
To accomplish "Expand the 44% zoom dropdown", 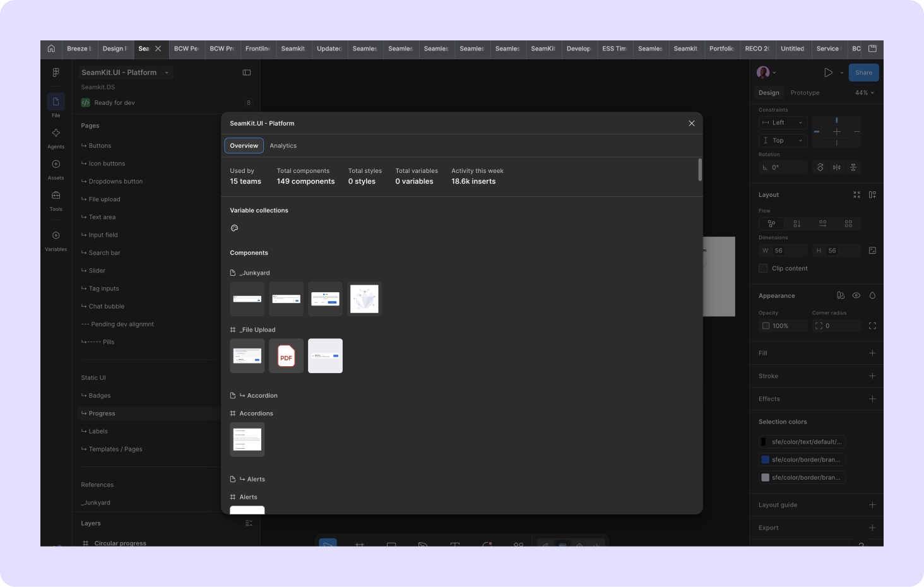I will tap(865, 93).
